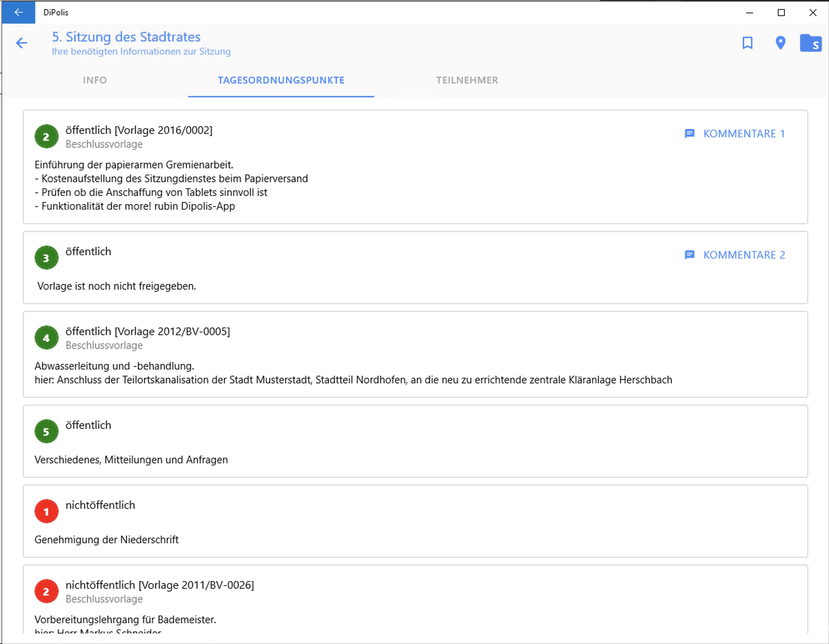Click red badge number 1
Viewport: 829px width, 644px height.
pyautogui.click(x=46, y=512)
